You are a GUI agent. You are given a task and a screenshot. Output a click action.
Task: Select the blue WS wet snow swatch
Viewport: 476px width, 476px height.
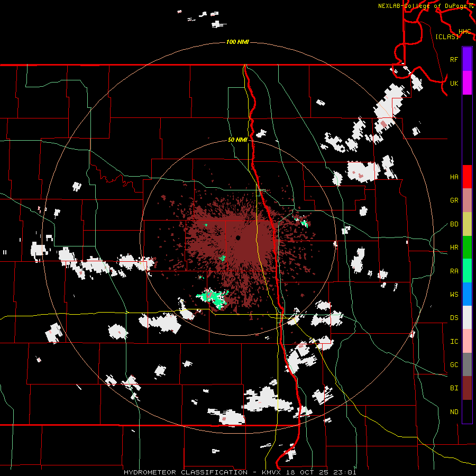pyautogui.click(x=467, y=294)
